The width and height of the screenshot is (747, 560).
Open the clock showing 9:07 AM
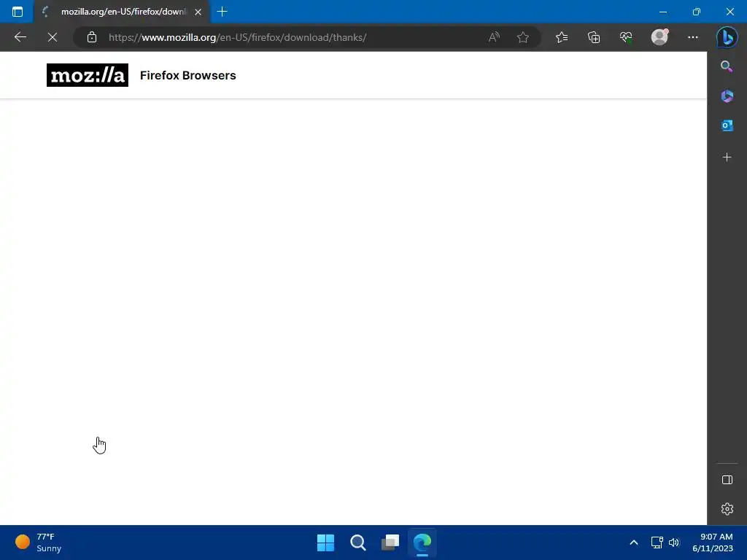(713, 542)
